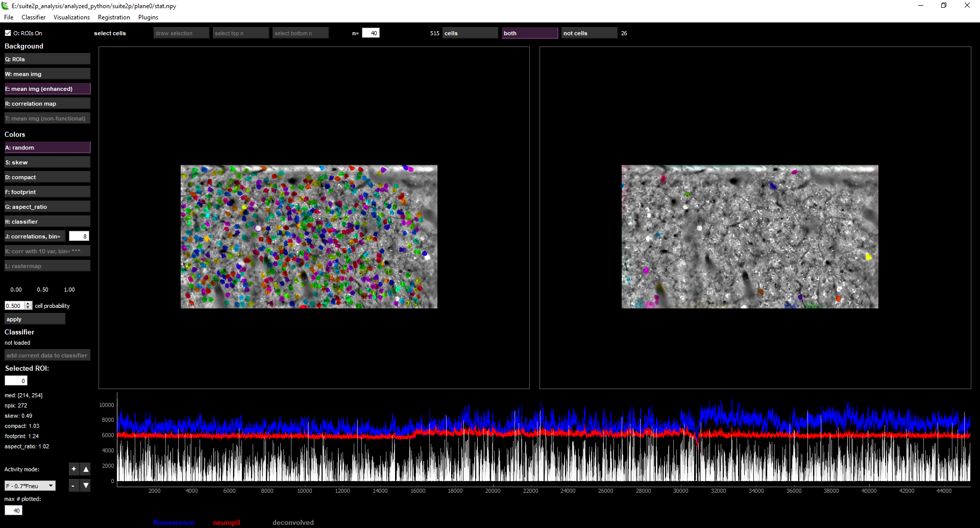This screenshot has height=528, width=980.
Task: Click the suite2p logo in the title bar
Action: click(6, 6)
